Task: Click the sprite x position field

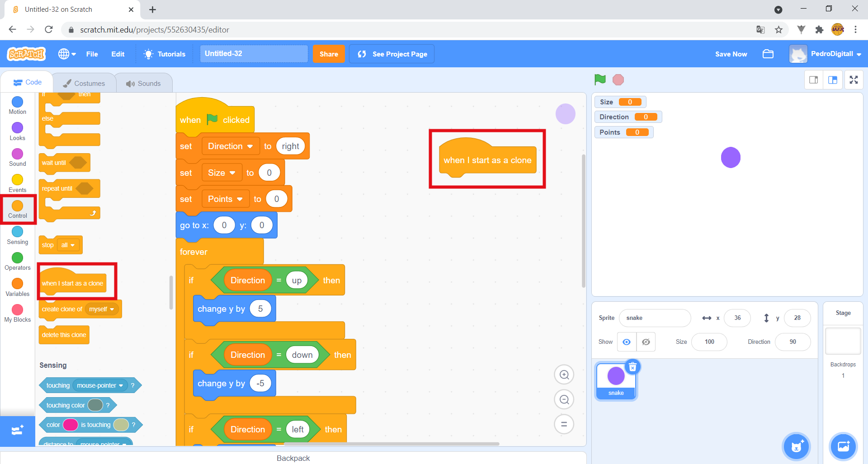Action: (737, 318)
